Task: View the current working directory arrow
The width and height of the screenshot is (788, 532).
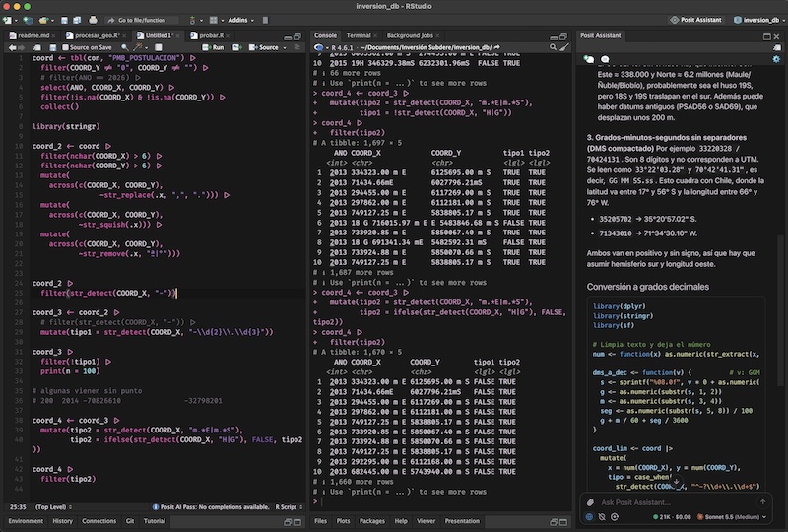Action: [x=497, y=47]
